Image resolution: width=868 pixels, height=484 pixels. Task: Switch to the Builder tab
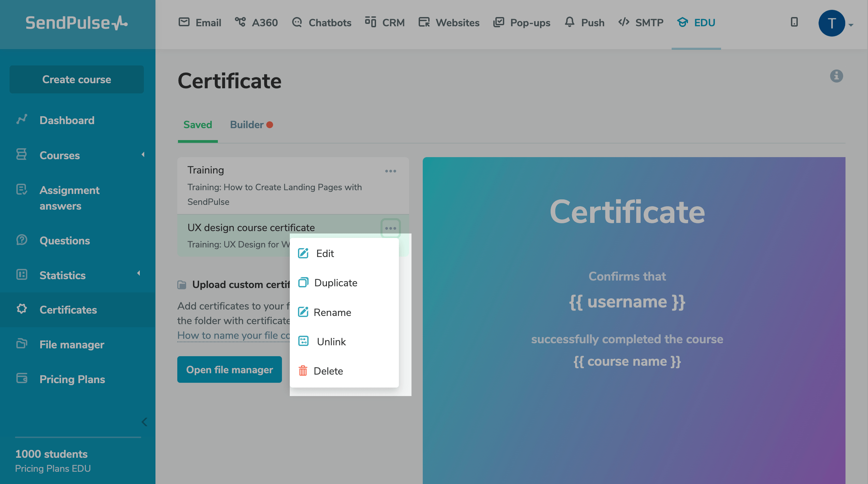pyautogui.click(x=247, y=125)
